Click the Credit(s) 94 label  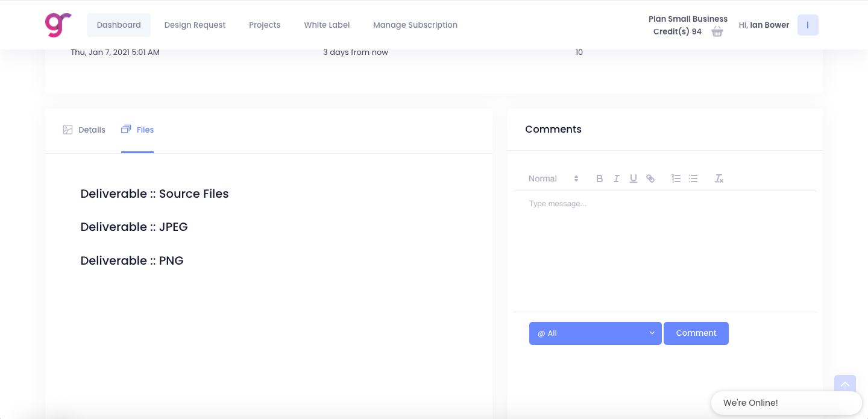678,31
